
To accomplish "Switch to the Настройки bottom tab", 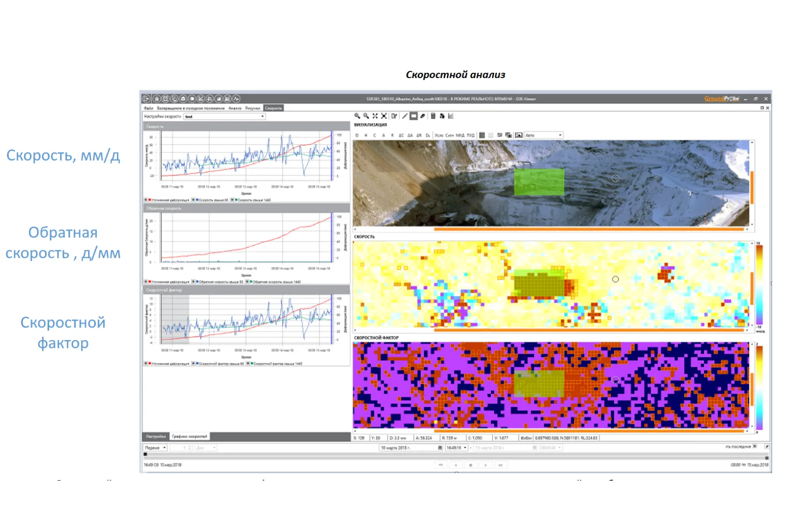I will (x=156, y=436).
